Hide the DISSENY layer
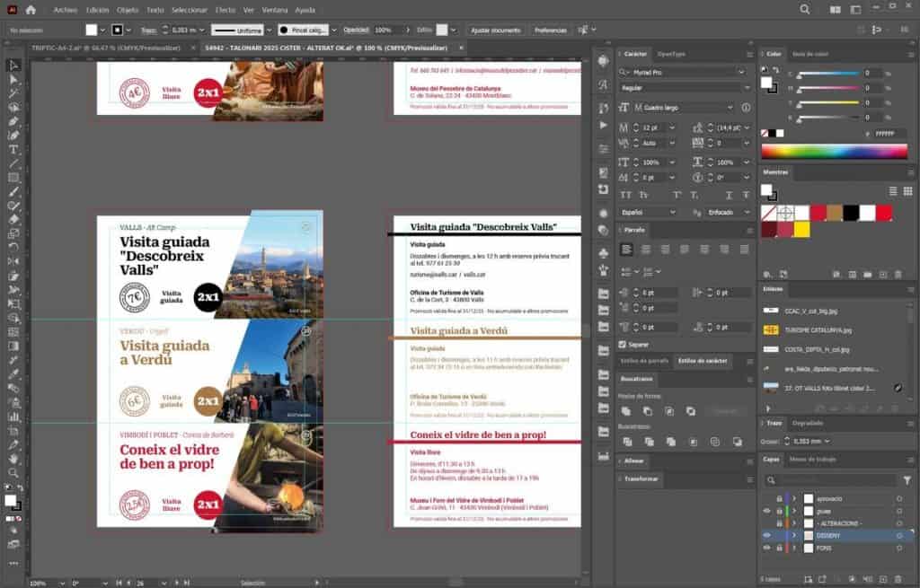The image size is (920, 588). 766,535
